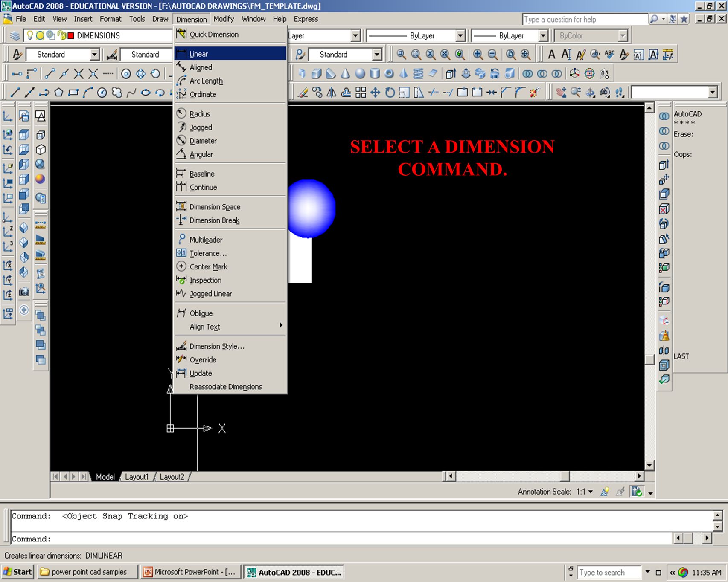
Task: Switch to the Layout1 tab
Action: [x=137, y=477]
